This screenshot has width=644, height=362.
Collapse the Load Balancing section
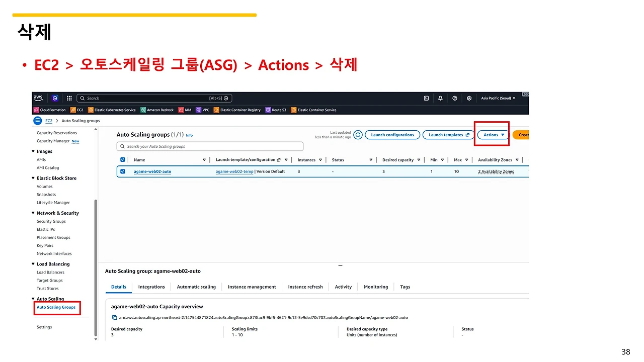click(x=33, y=264)
